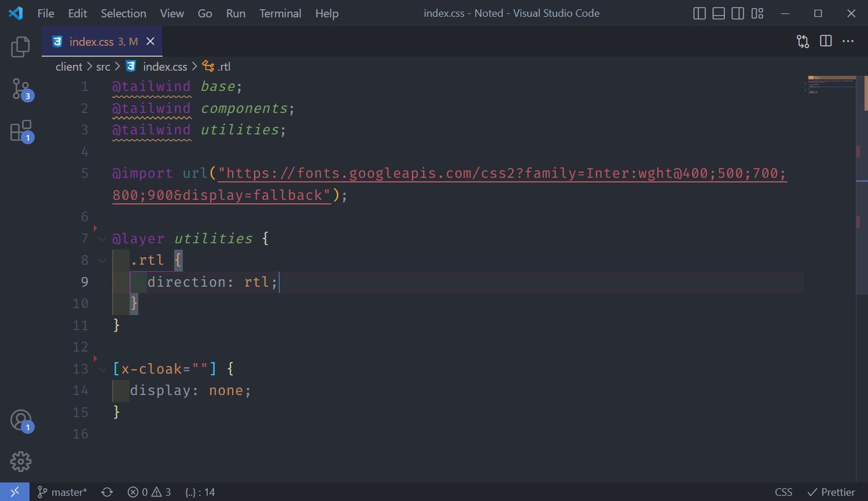Open Source Control showing 3 pending changes
Viewport: 868px width, 501px height.
20,88
